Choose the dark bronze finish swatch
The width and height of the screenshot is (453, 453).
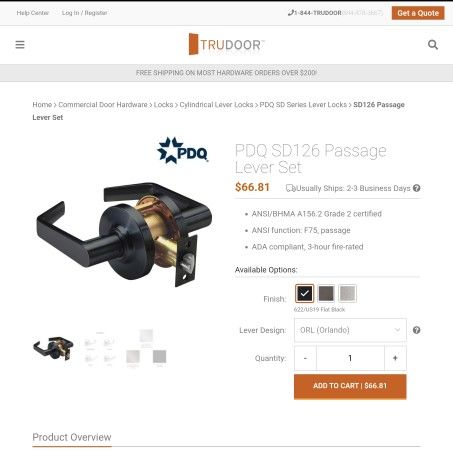pyautogui.click(x=326, y=293)
